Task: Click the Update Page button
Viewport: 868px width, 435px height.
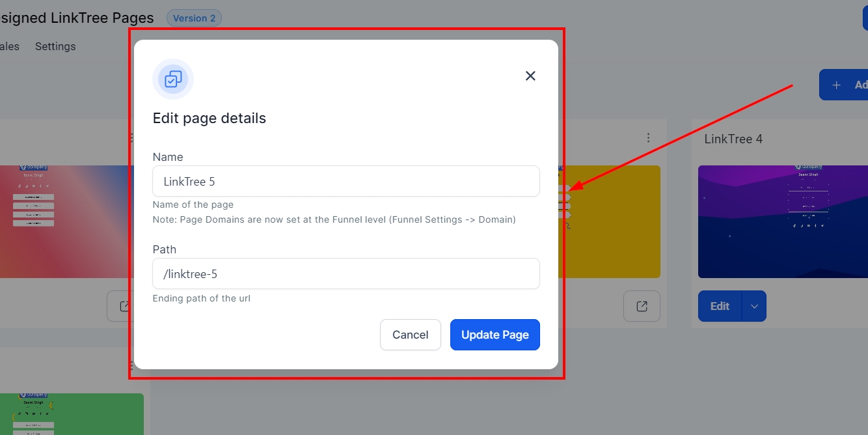Action: (x=495, y=335)
